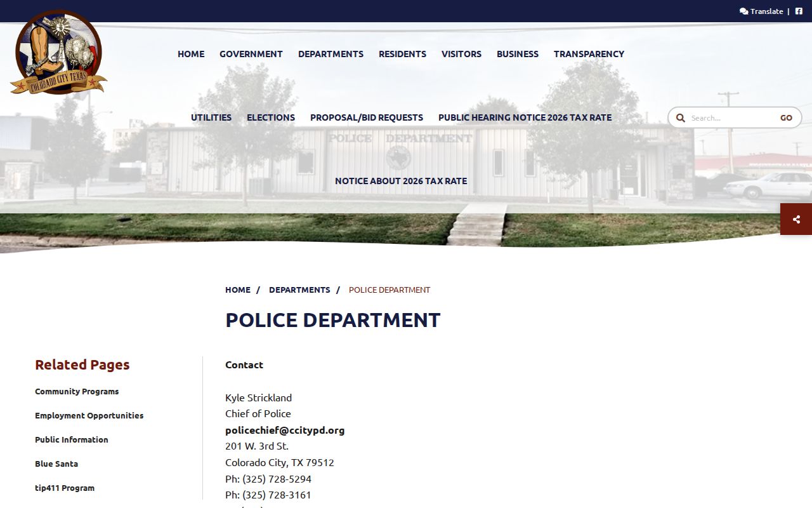Click the GO search button
The image size is (812, 508).
click(786, 117)
